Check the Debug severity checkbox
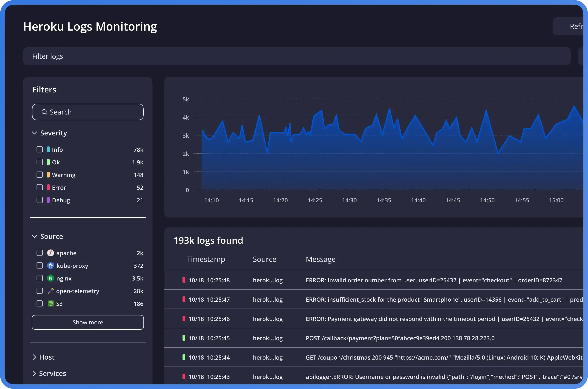This screenshot has height=389, width=588. pyautogui.click(x=40, y=200)
